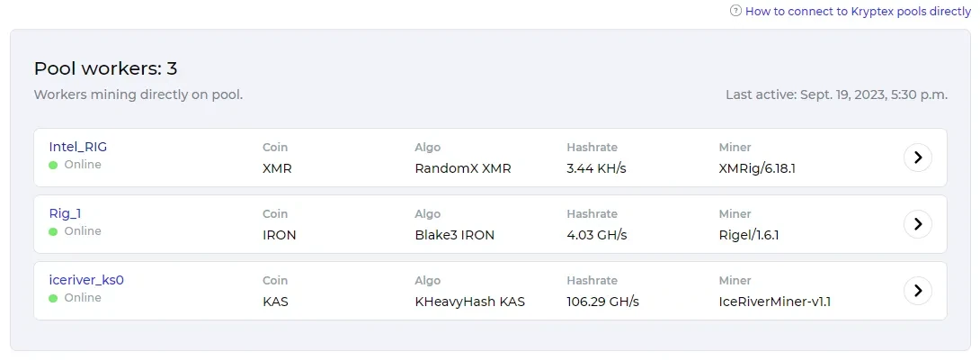Click the IRON coin value
The height and width of the screenshot is (361, 980).
[279, 235]
